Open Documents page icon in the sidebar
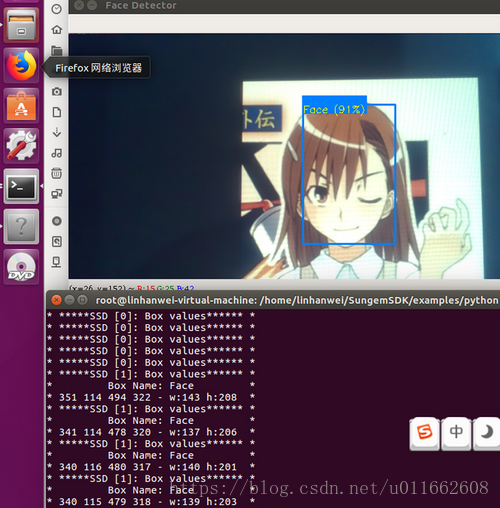Image resolution: width=500 pixels, height=508 pixels. coord(57,112)
